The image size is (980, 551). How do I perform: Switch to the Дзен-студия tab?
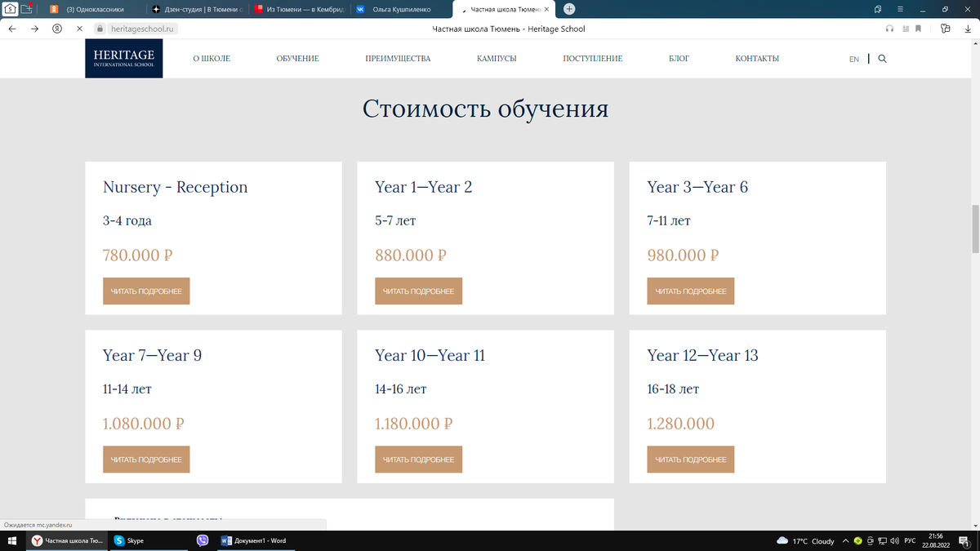pyautogui.click(x=198, y=9)
